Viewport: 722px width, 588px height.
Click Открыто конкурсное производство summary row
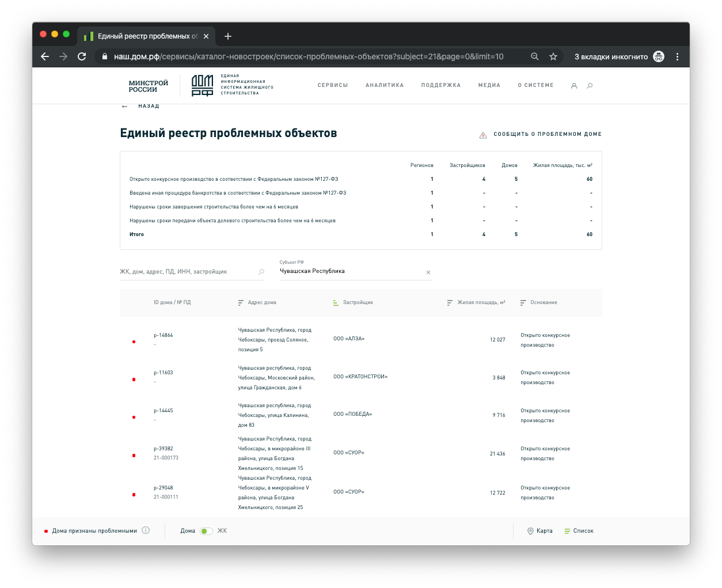(x=361, y=179)
